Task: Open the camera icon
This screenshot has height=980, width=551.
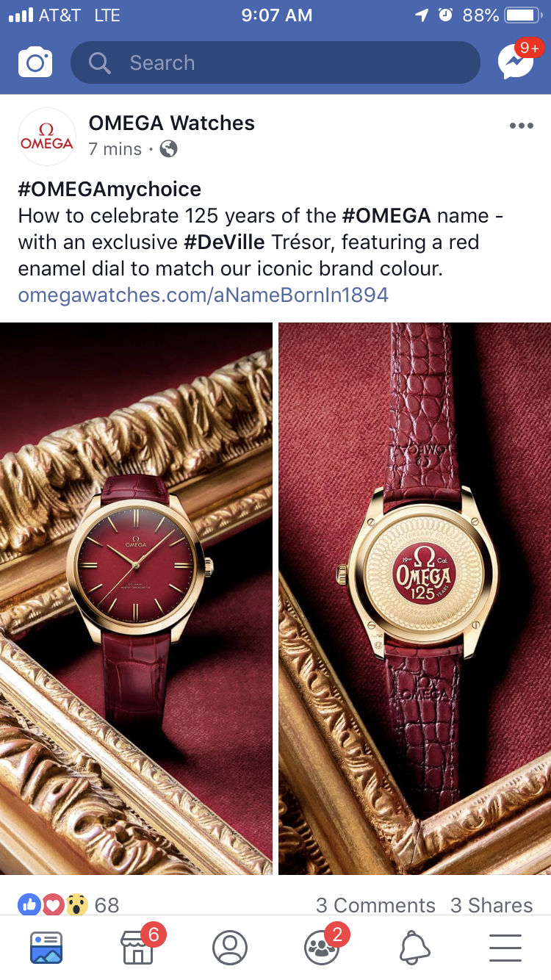Action: click(x=35, y=62)
